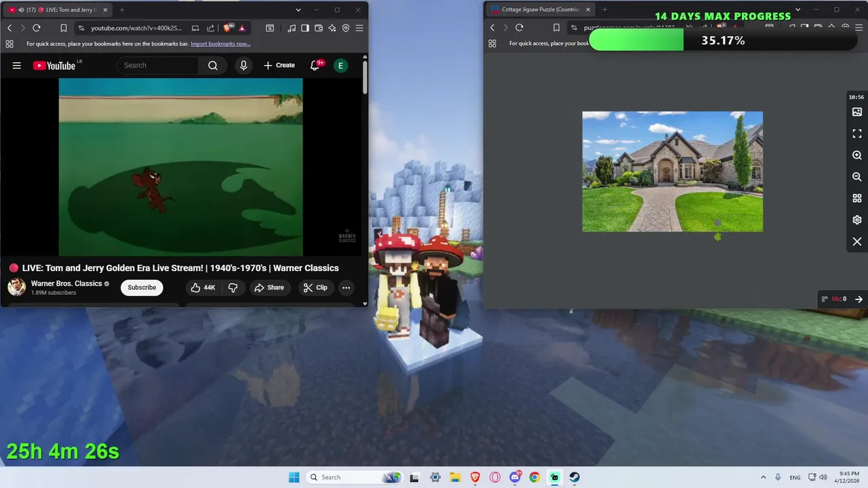The height and width of the screenshot is (488, 868).
Task: Open new tab in puzzle window
Action: [x=605, y=9]
